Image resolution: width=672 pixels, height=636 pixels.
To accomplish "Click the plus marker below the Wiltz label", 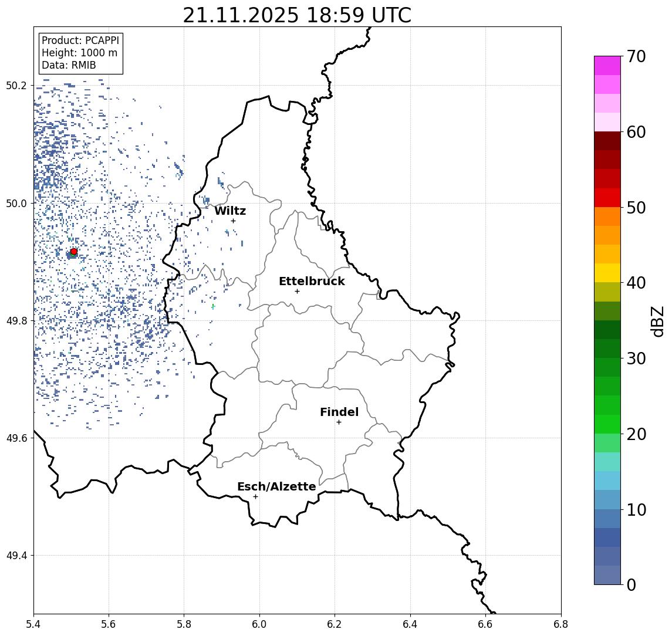I will [x=233, y=221].
